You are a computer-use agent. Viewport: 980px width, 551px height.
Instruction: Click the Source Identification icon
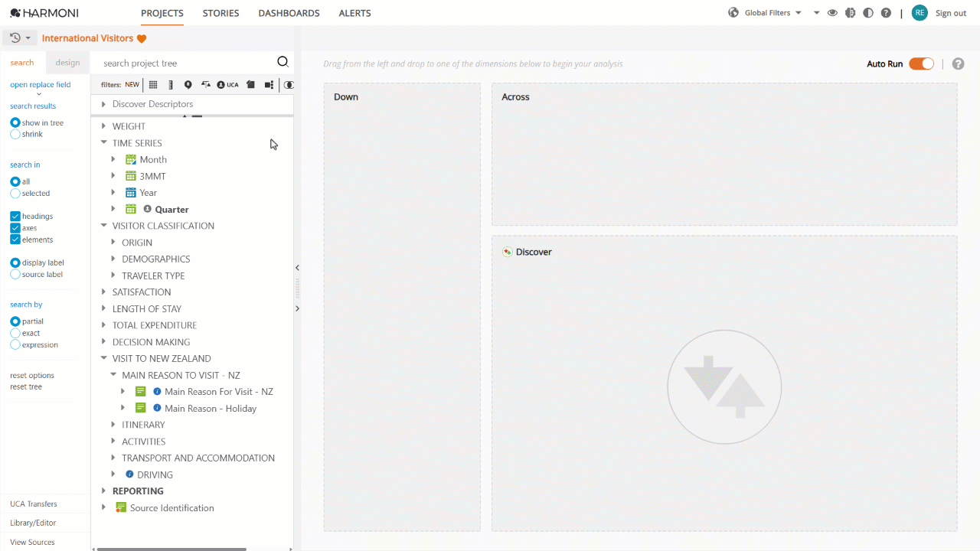(121, 507)
